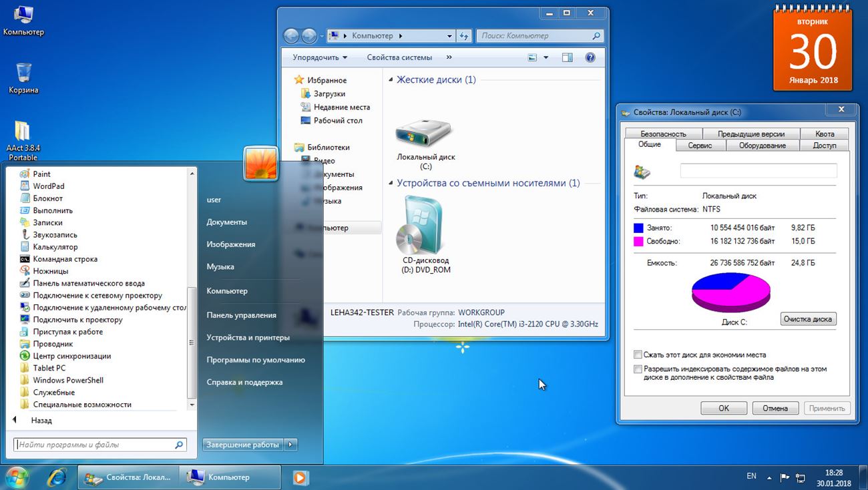Click the Найти программы и файлы search field

click(x=93, y=445)
